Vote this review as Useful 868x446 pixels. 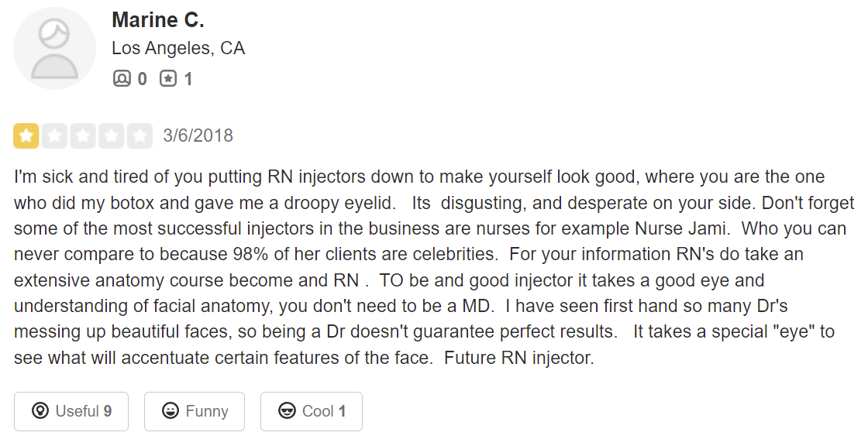coord(71,411)
